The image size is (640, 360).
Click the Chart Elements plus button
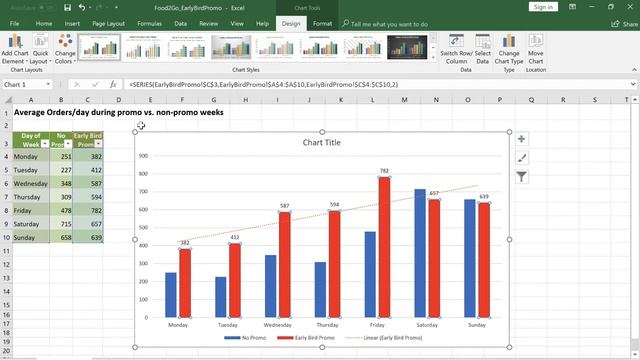pos(522,139)
